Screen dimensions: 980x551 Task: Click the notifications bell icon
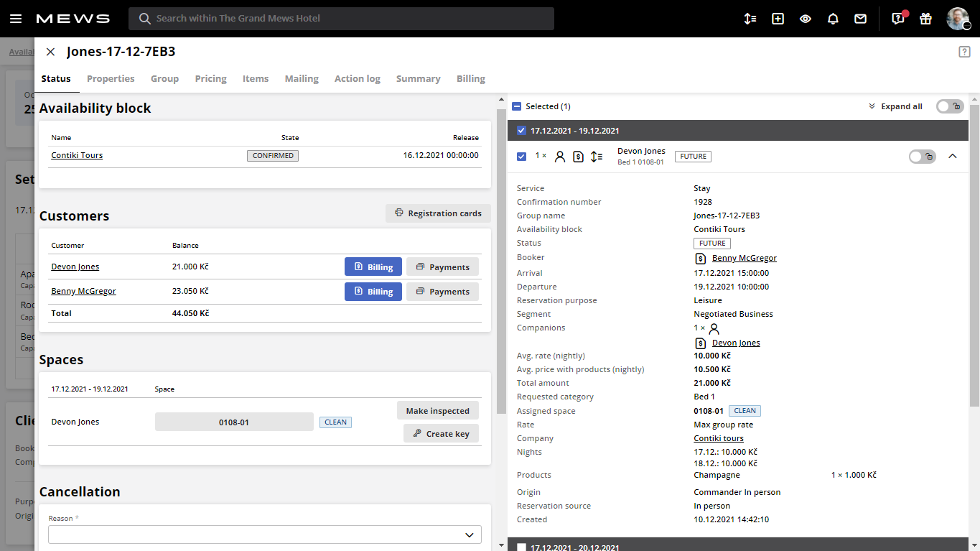(x=833, y=19)
